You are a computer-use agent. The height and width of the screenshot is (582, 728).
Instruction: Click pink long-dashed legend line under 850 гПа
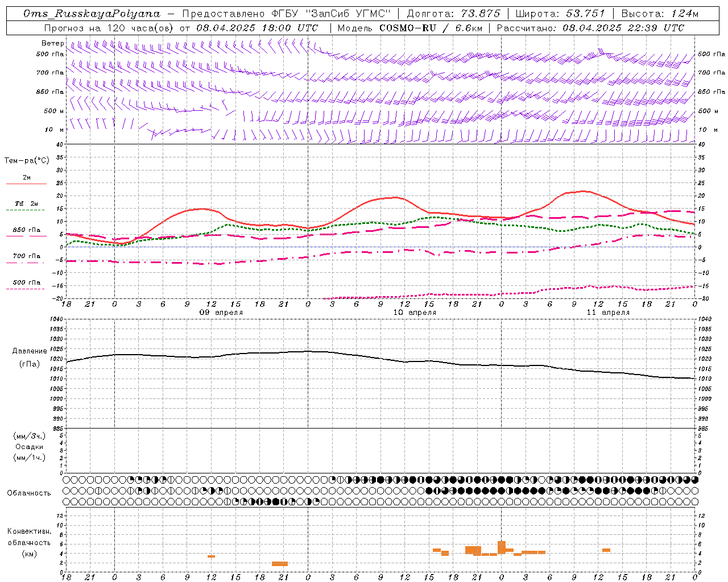click(26, 236)
